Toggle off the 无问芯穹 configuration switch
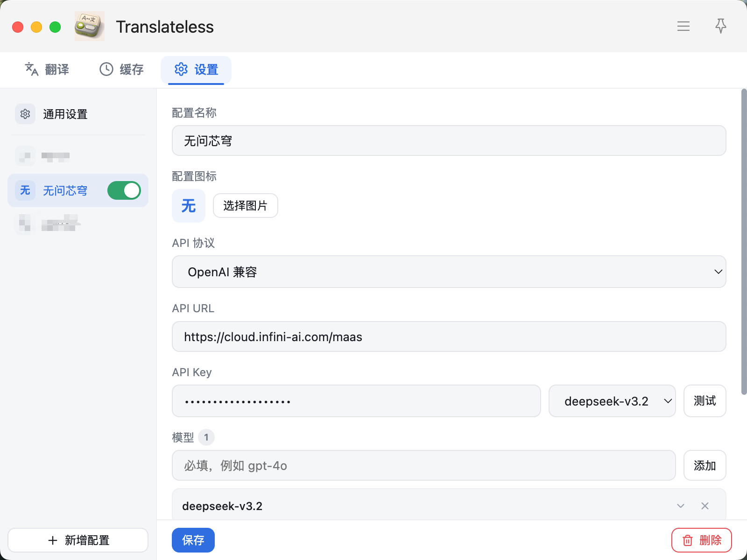The image size is (747, 560). (x=124, y=190)
